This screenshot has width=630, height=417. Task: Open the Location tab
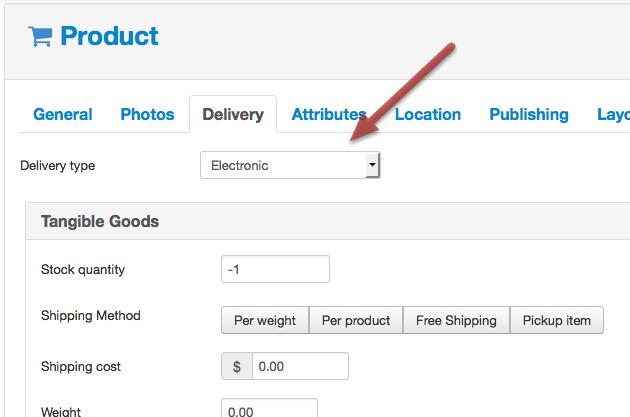tap(428, 114)
